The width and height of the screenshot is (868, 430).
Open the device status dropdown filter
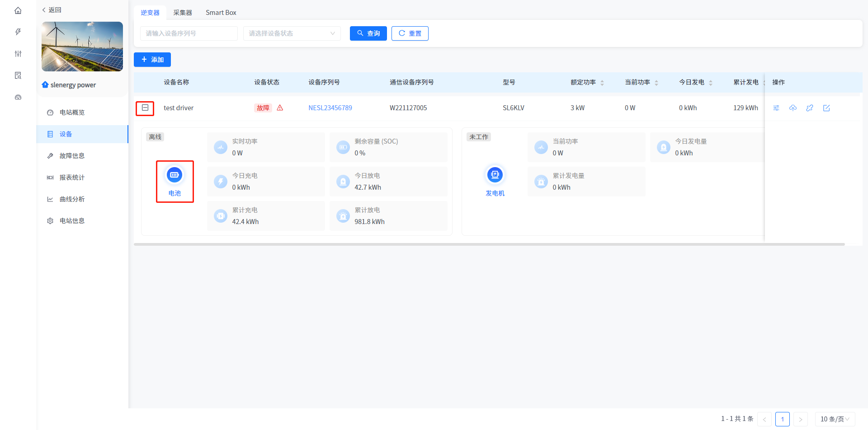point(292,33)
